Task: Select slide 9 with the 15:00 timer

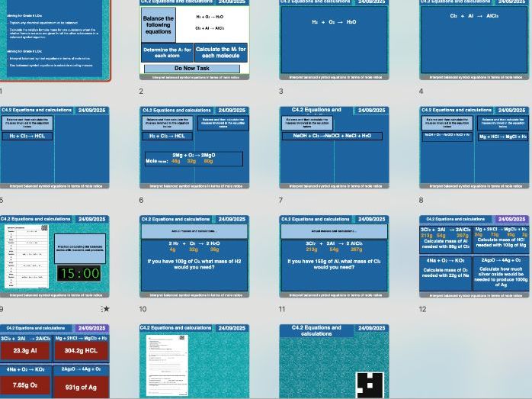Action: coord(54,256)
